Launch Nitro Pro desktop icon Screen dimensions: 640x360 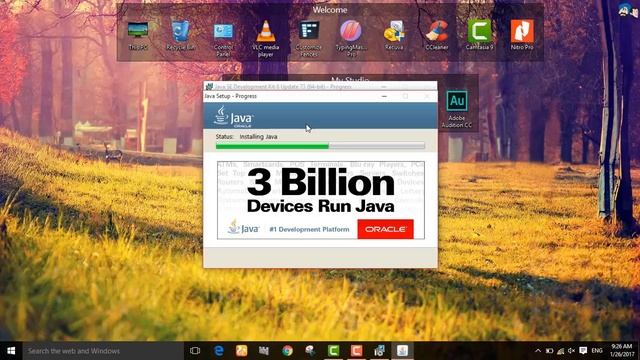pos(522,35)
